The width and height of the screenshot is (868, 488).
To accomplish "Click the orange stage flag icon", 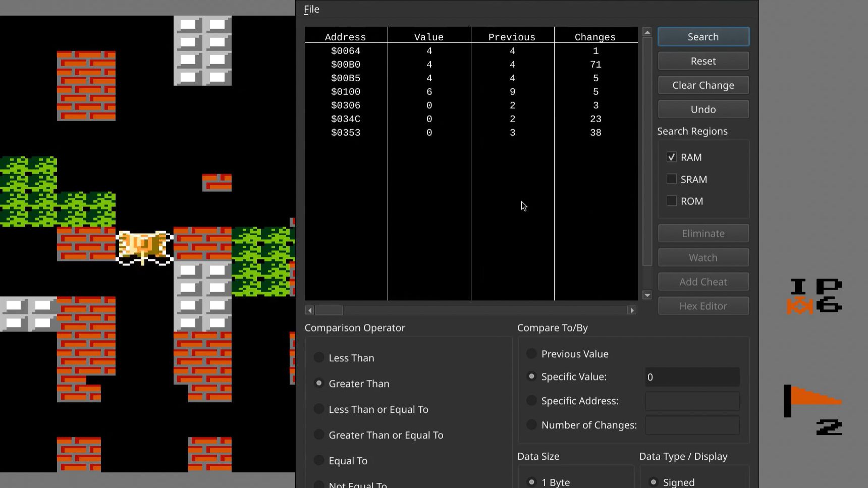I will (x=812, y=401).
